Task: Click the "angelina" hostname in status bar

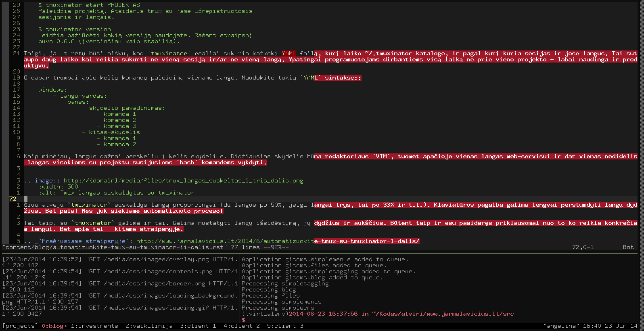Action: (561, 326)
